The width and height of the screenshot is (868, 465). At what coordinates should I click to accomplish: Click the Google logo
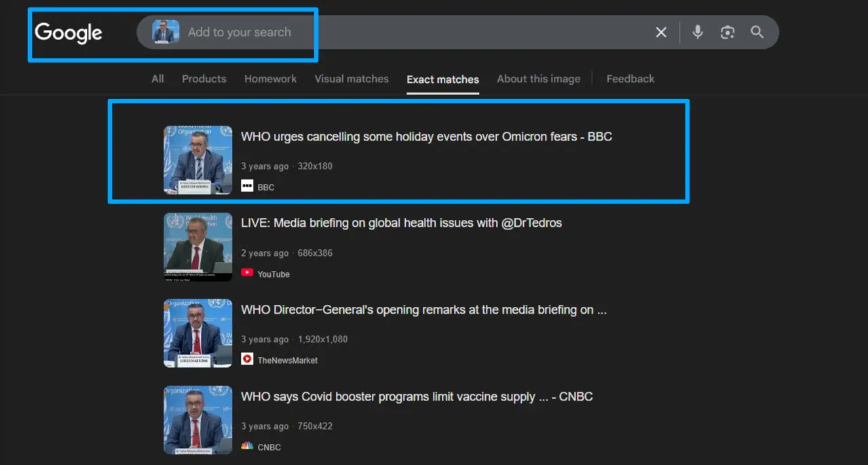pos(69,33)
